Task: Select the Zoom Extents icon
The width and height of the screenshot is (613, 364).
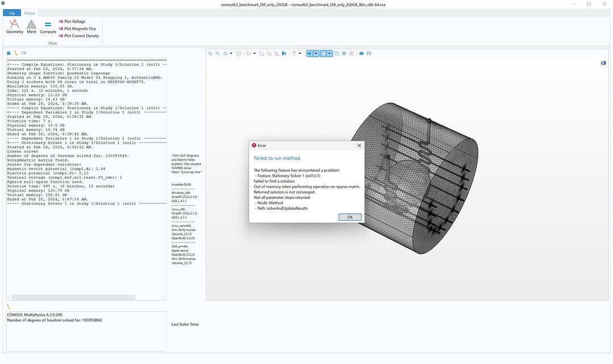Action: coord(238,53)
